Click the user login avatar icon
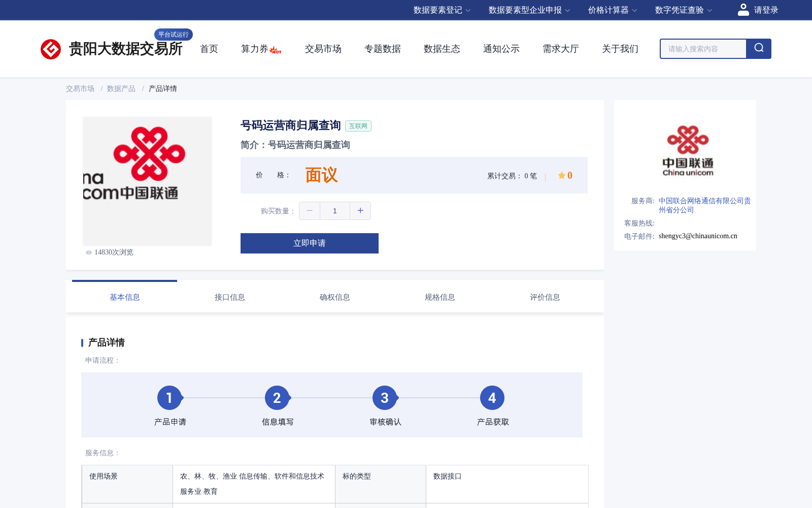 point(743,10)
